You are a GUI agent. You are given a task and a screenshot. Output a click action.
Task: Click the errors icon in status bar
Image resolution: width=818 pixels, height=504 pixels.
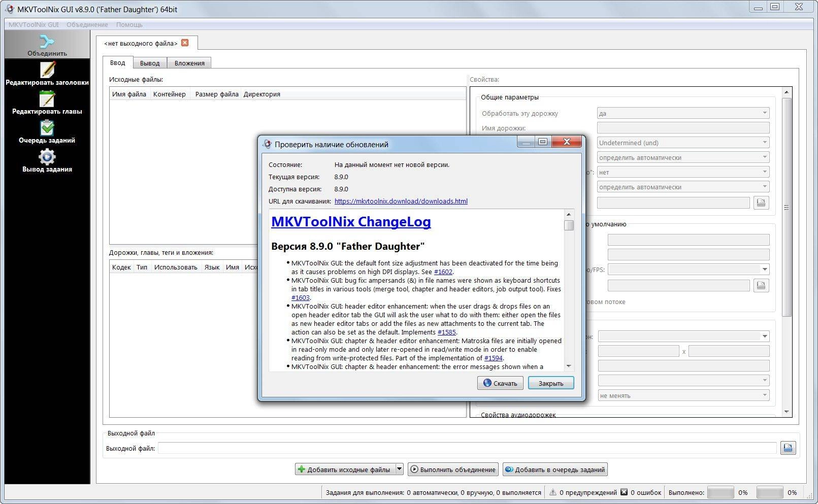[x=624, y=492]
